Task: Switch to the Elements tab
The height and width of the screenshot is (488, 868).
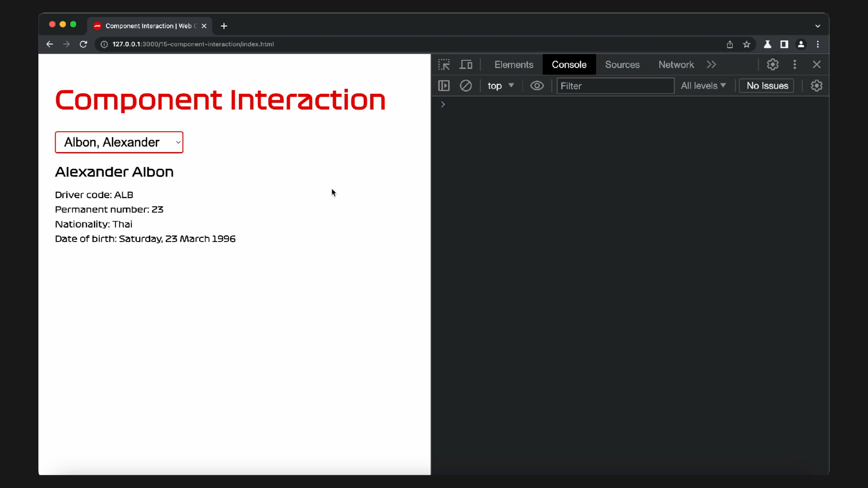Action: pos(513,64)
